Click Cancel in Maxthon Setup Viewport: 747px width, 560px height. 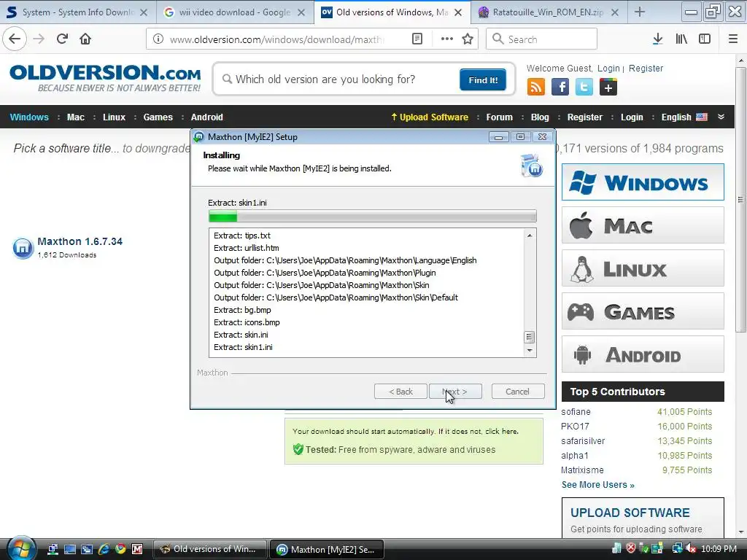[517, 392]
